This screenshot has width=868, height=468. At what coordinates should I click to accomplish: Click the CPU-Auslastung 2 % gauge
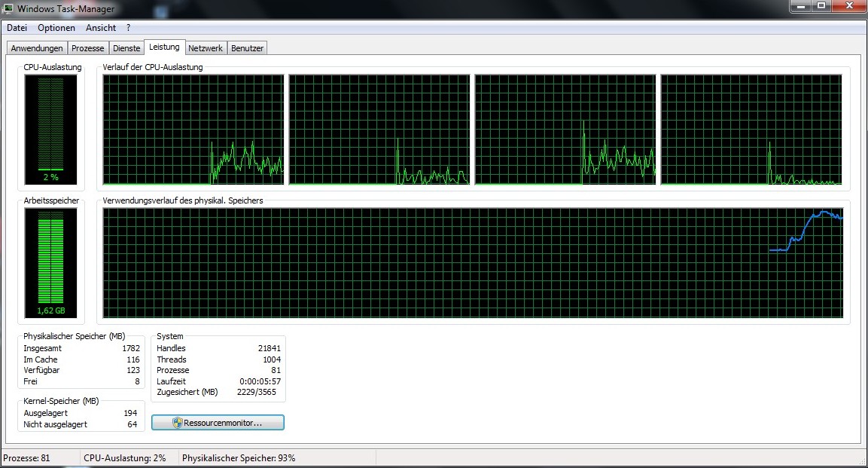[x=51, y=130]
